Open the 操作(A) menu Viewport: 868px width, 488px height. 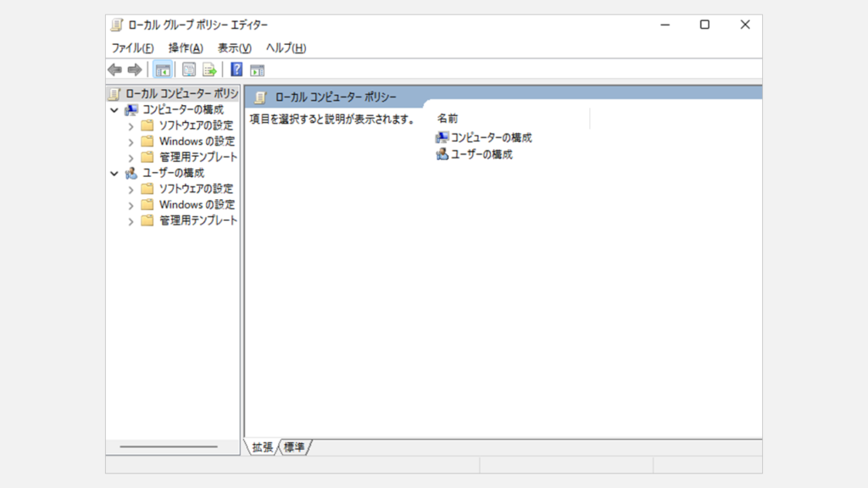pyautogui.click(x=186, y=48)
